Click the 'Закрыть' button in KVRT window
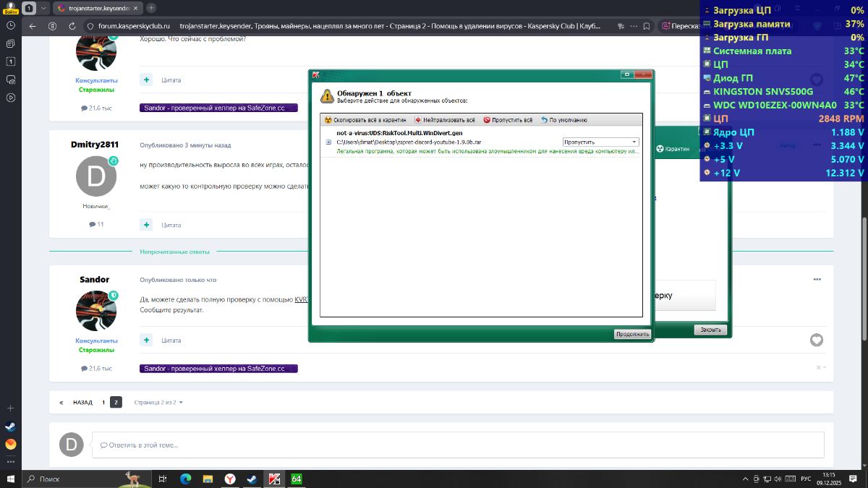This screenshot has height=488, width=868. coord(710,330)
